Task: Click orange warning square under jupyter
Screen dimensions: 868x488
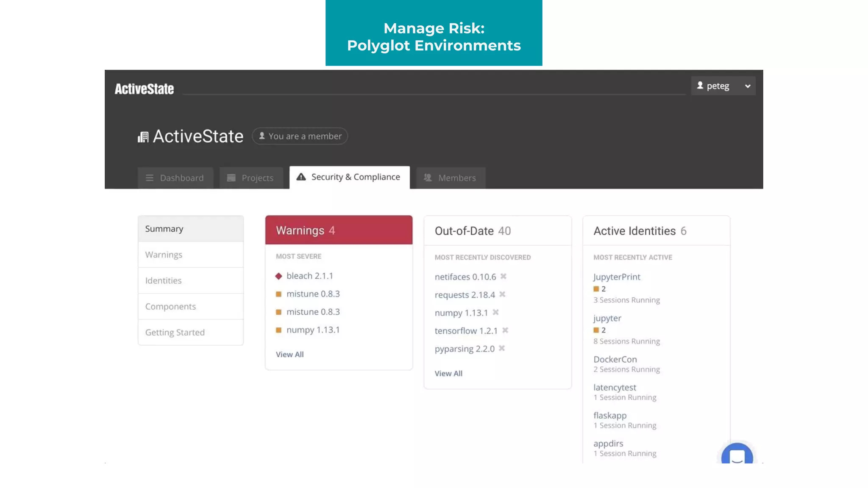Action: (596, 330)
